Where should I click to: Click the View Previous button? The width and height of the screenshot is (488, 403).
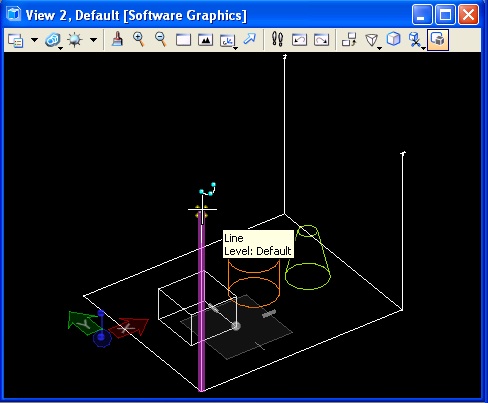pyautogui.click(x=299, y=40)
